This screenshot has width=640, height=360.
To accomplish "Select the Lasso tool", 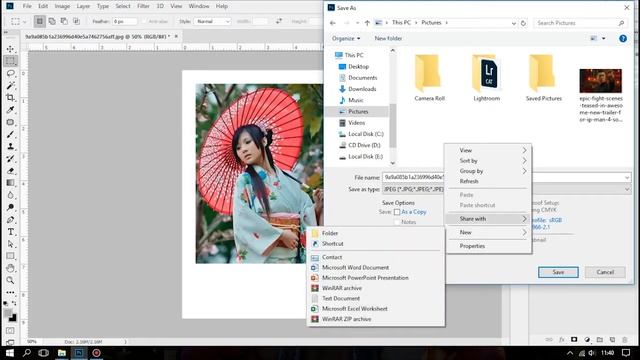I will point(11,73).
